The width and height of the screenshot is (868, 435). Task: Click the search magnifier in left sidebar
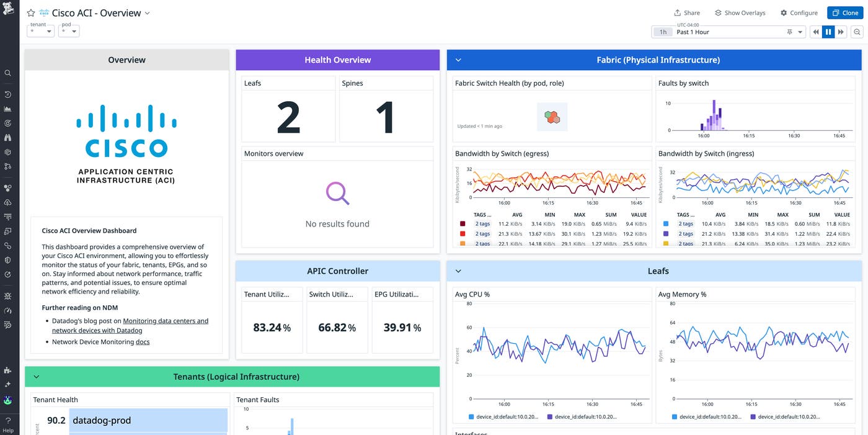[8, 73]
